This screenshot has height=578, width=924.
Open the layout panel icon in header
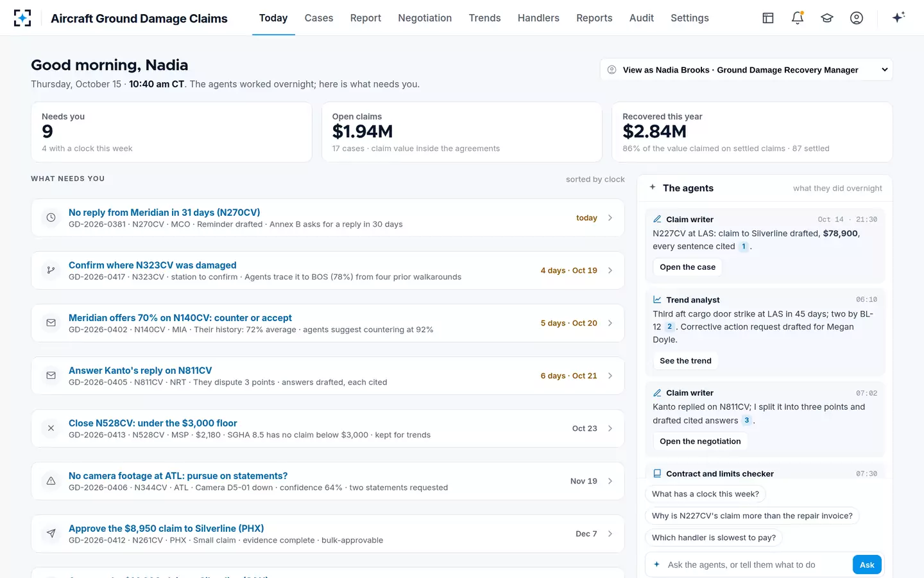[768, 18]
